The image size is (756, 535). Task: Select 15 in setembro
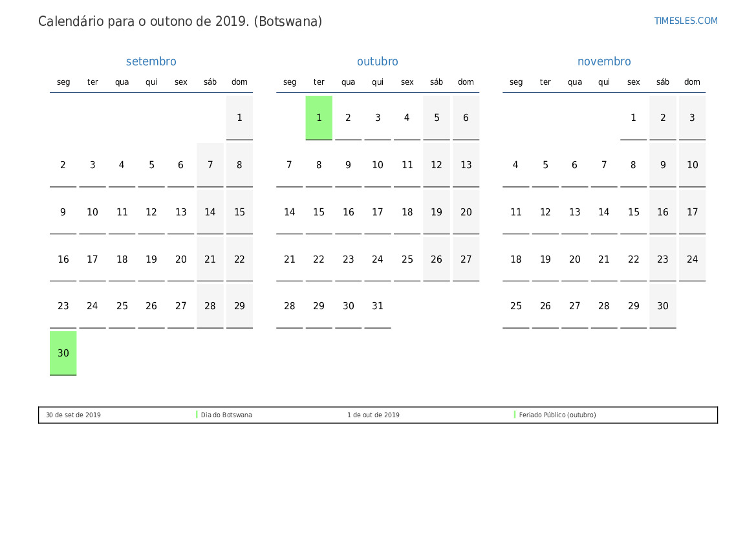pos(239,212)
